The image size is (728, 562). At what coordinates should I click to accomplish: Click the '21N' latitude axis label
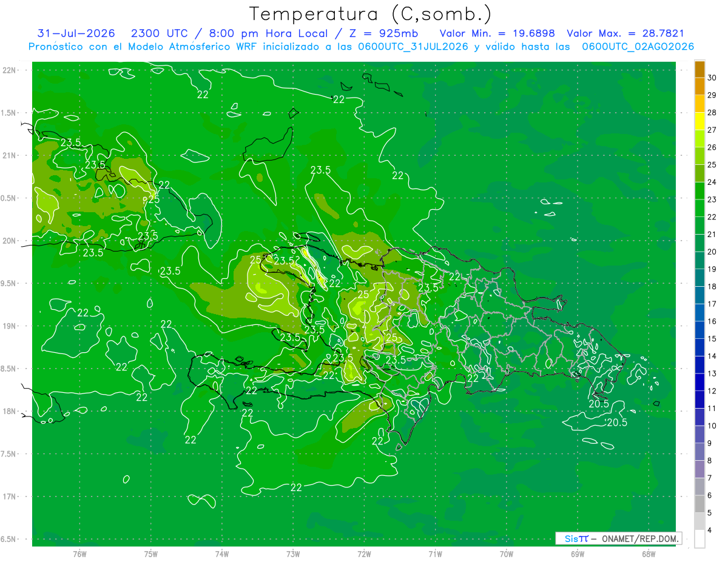[x=9, y=155]
